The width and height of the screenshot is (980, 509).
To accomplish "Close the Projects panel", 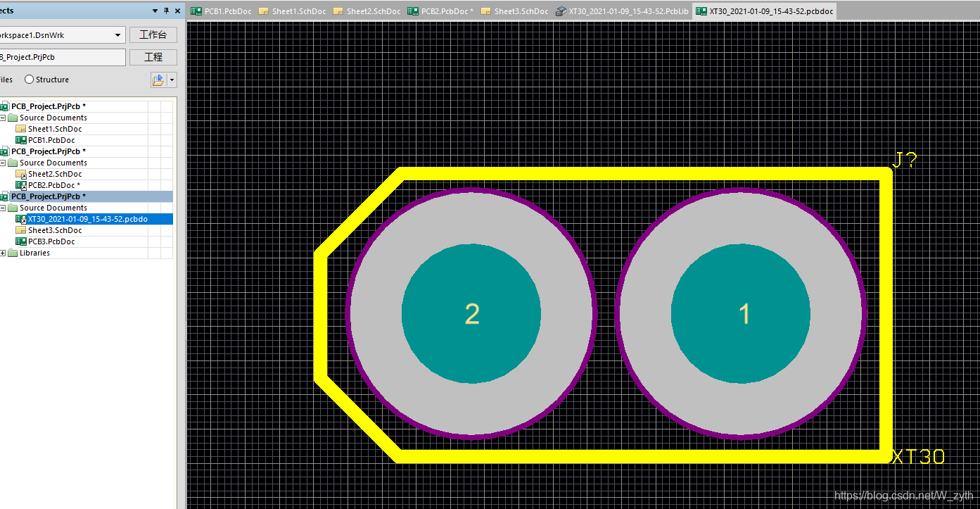I will [177, 11].
